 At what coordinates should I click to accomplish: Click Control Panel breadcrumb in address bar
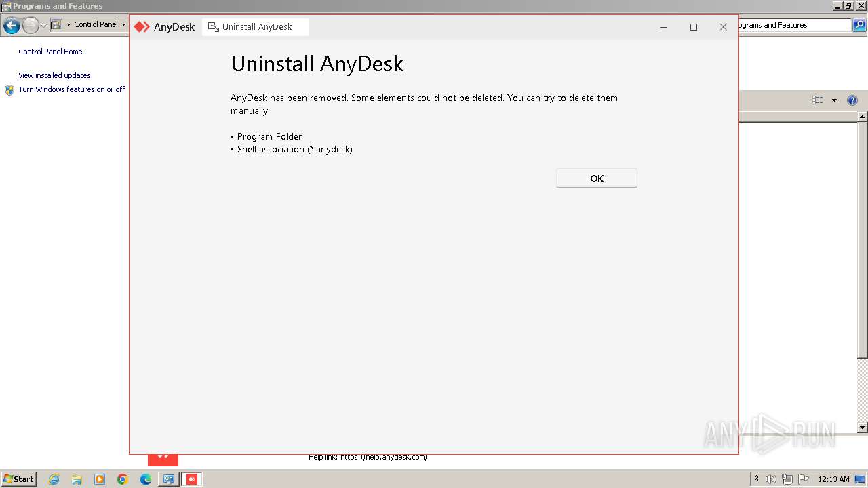point(96,24)
